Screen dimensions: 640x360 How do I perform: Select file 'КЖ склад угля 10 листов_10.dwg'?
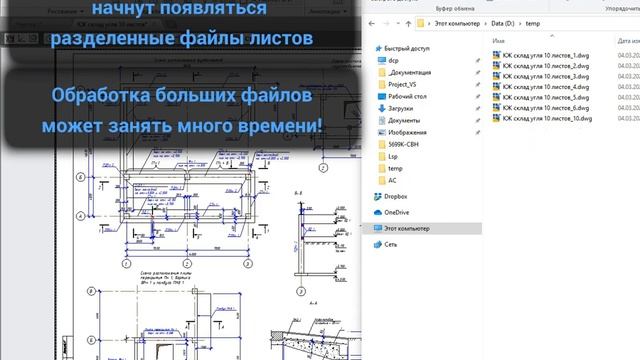pos(547,119)
